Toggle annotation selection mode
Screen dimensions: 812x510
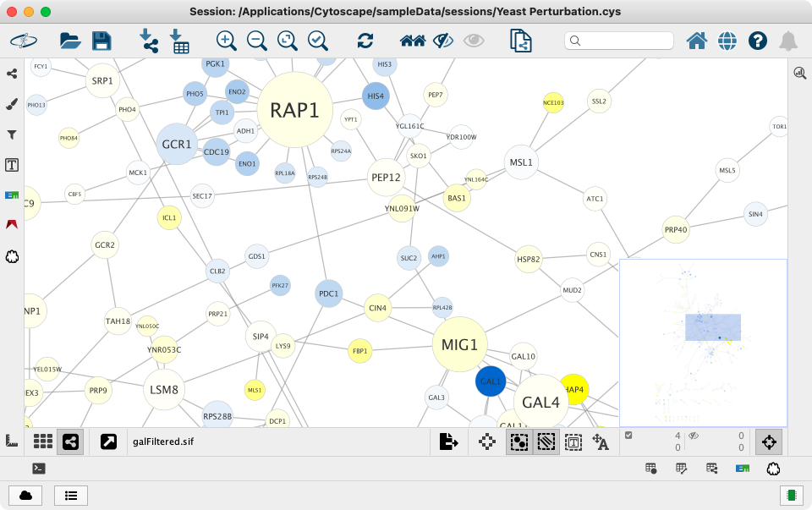pyautogui.click(x=573, y=441)
